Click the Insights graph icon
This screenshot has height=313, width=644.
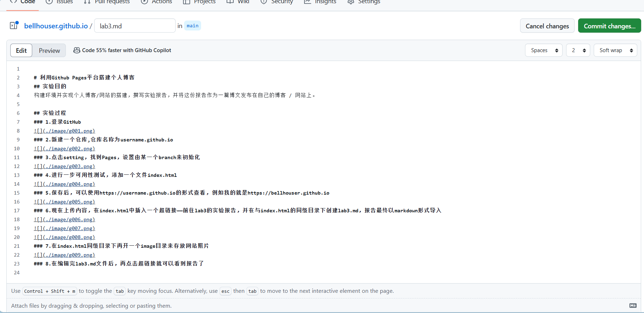tap(307, 2)
